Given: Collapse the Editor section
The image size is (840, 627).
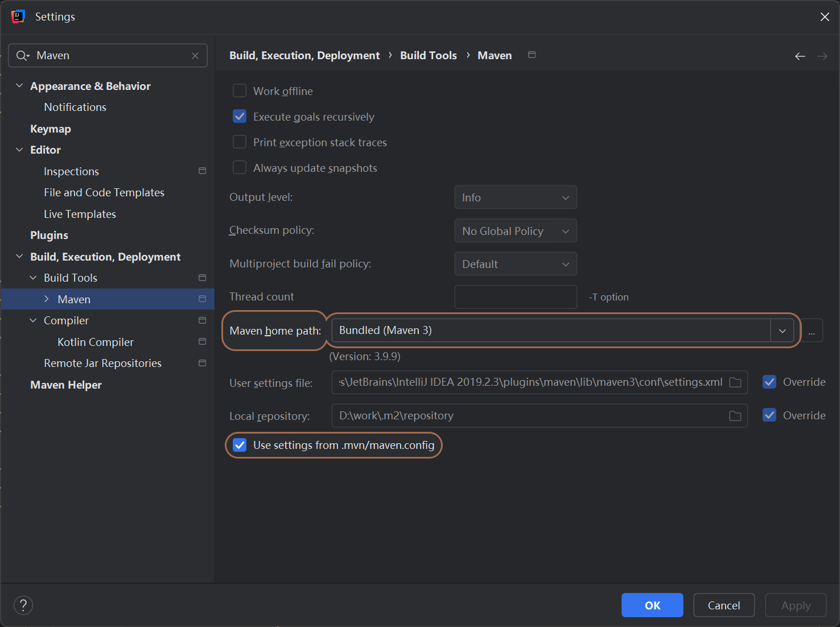Looking at the screenshot, I should (x=19, y=150).
